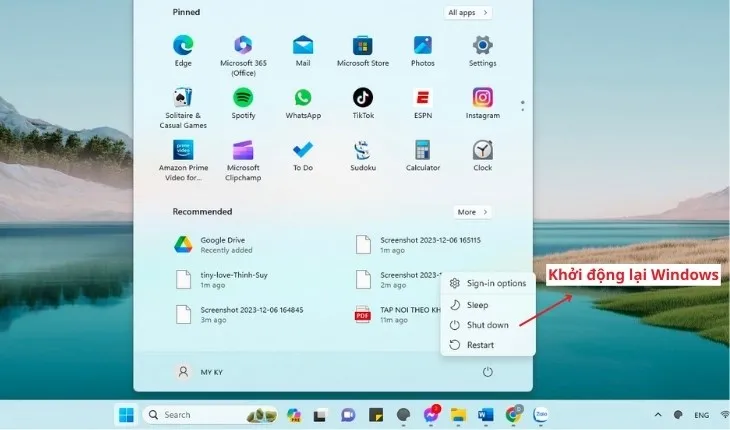Expand the All apps list

coord(468,13)
